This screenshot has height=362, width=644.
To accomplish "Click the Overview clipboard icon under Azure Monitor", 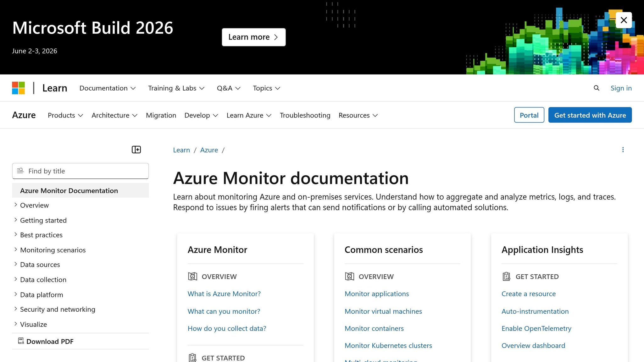I will point(192,277).
